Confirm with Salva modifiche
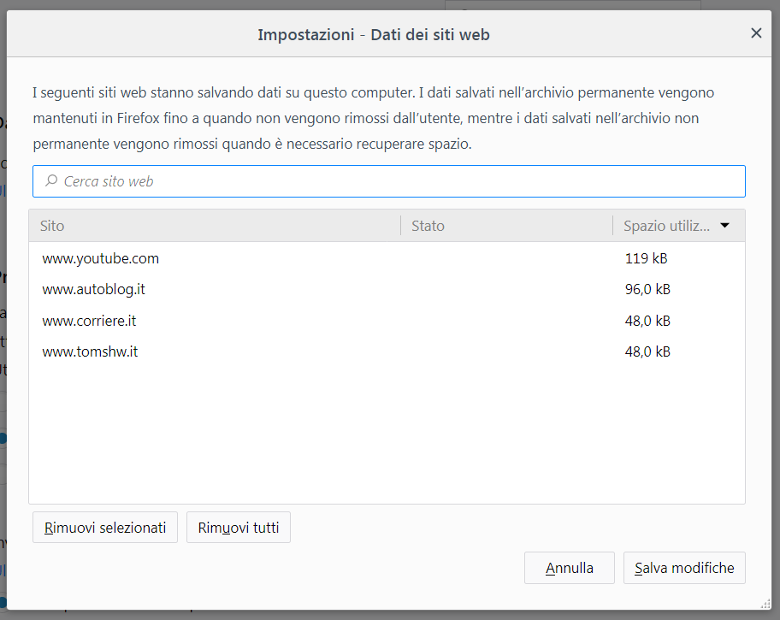Screen dimensions: 780x620 [x=684, y=568]
